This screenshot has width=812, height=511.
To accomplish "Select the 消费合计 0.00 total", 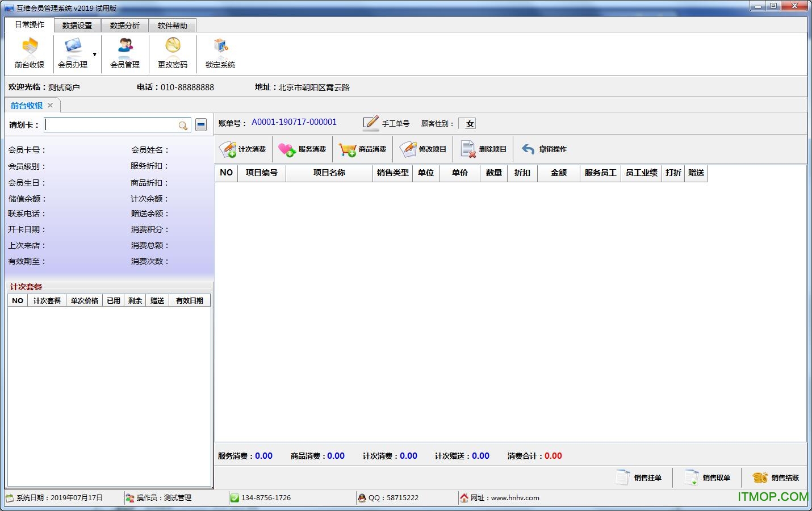I will (x=535, y=456).
